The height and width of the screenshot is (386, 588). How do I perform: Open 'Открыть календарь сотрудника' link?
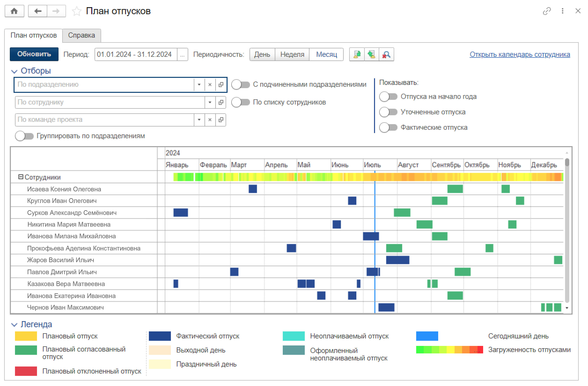[x=519, y=54]
